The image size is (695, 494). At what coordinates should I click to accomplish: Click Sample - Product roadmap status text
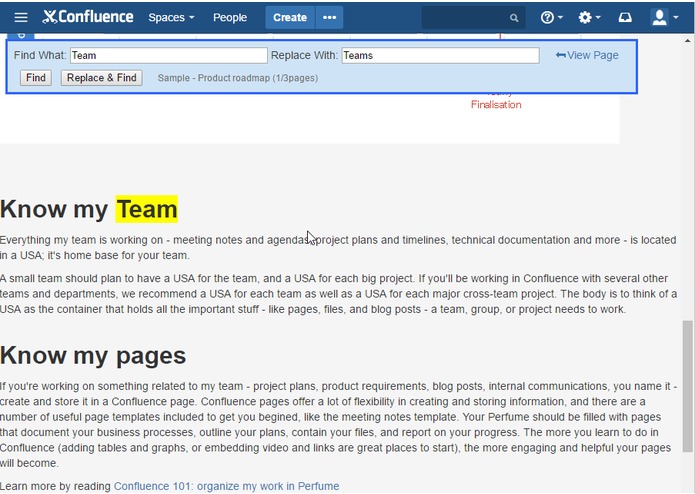(238, 78)
